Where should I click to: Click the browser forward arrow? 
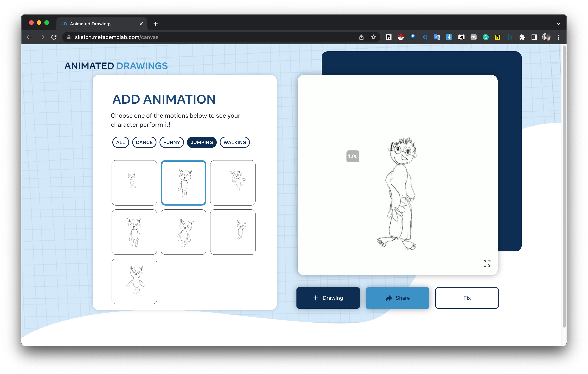[42, 37]
